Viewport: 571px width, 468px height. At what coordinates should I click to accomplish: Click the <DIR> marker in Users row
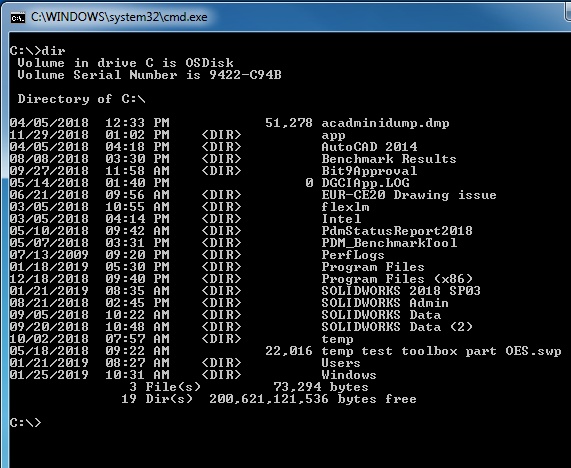(221, 363)
